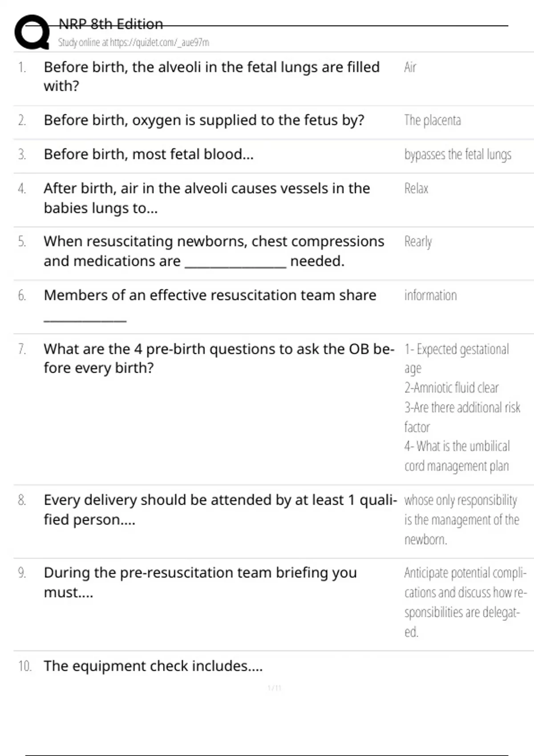Select 'Before birth, most fetal blood...' question
Screen dimensions: 534x756
coord(149,154)
